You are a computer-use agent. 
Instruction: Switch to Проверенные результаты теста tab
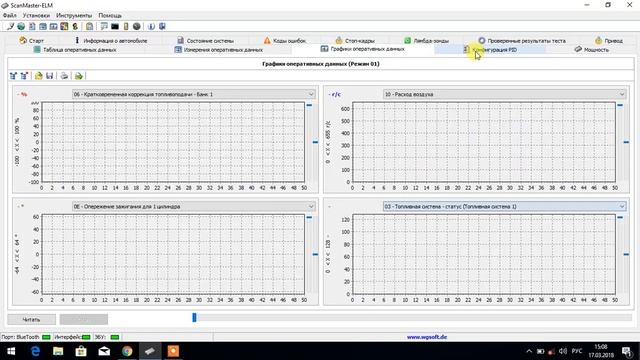(x=522, y=40)
